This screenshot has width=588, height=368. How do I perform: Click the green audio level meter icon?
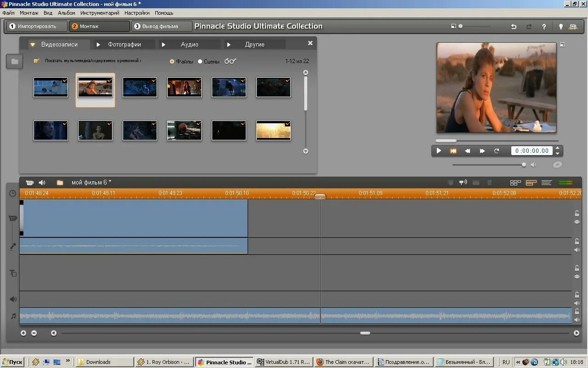566,183
